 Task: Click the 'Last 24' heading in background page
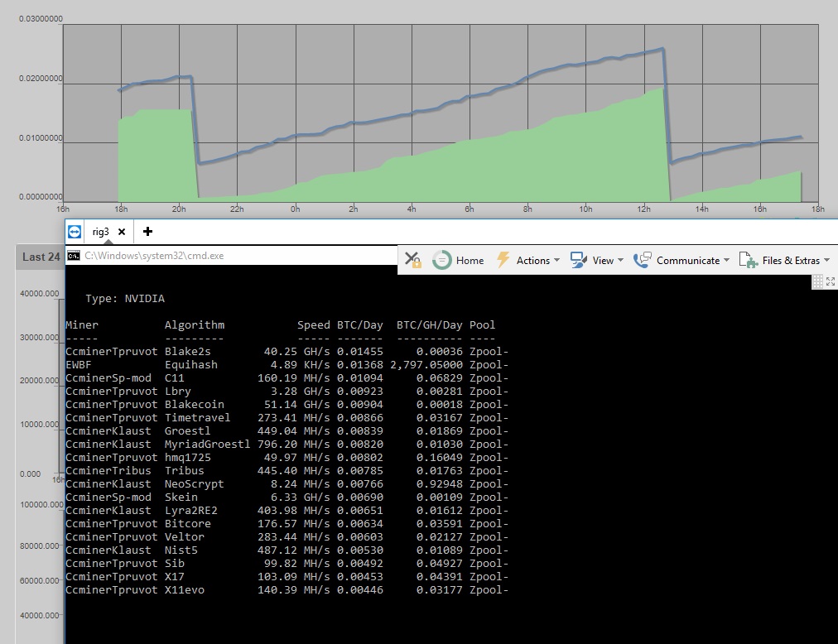41,257
